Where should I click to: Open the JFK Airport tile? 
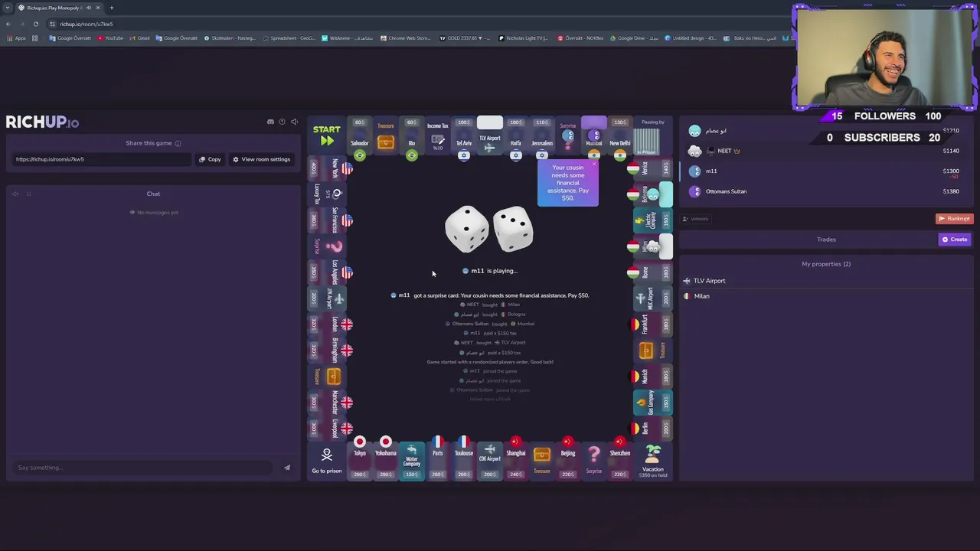click(328, 298)
